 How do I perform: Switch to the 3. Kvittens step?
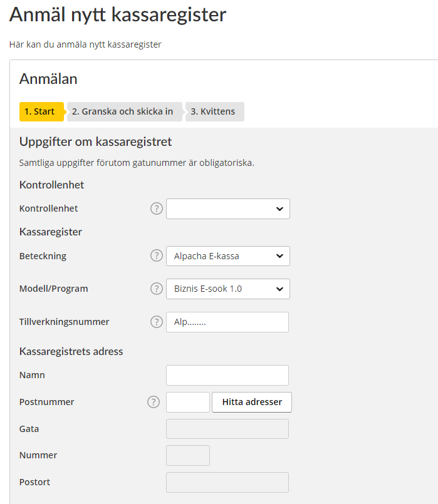pos(215,111)
